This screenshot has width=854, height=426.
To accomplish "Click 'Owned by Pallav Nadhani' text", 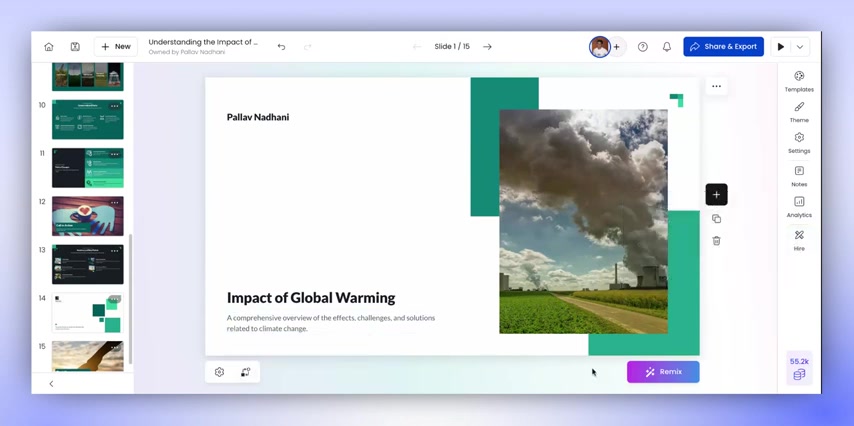I will coord(187,52).
